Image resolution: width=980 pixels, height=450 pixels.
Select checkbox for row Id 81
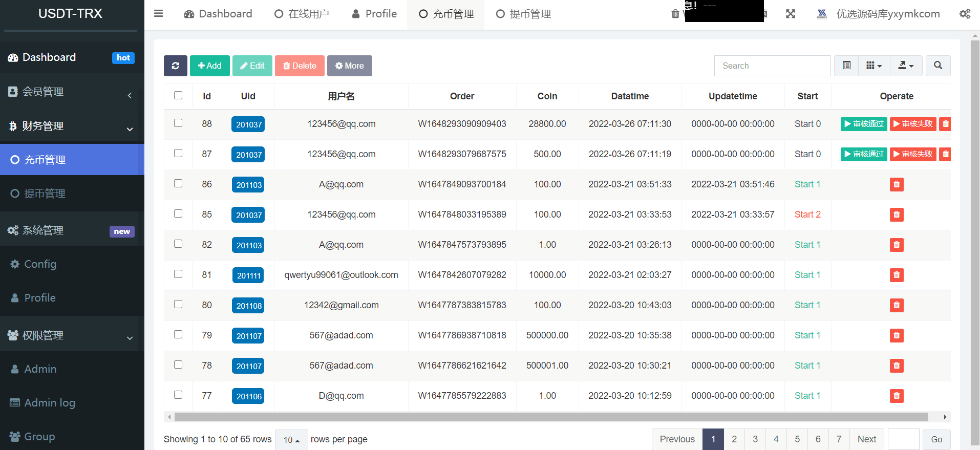tap(178, 274)
